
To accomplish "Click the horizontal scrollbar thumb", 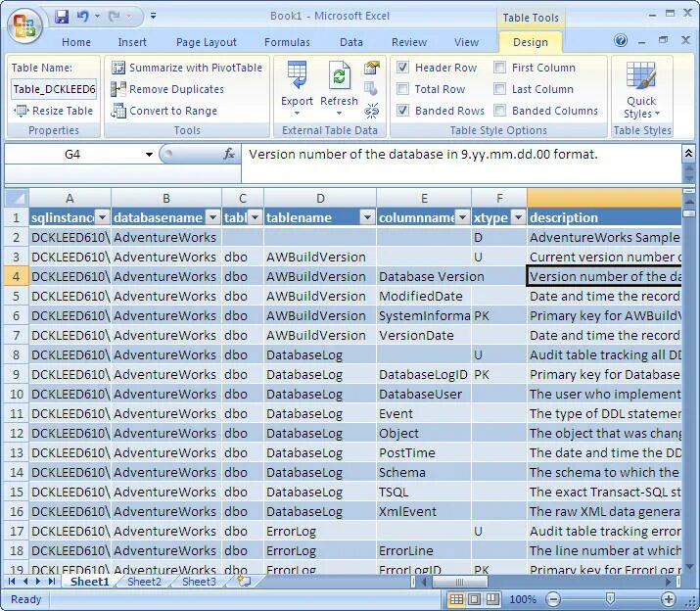I will coord(459,582).
